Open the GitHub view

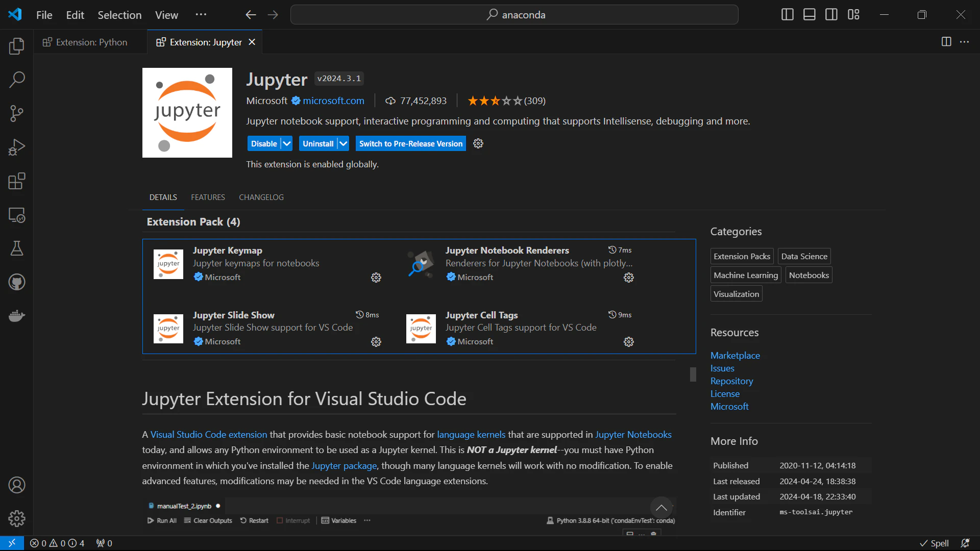point(17,282)
